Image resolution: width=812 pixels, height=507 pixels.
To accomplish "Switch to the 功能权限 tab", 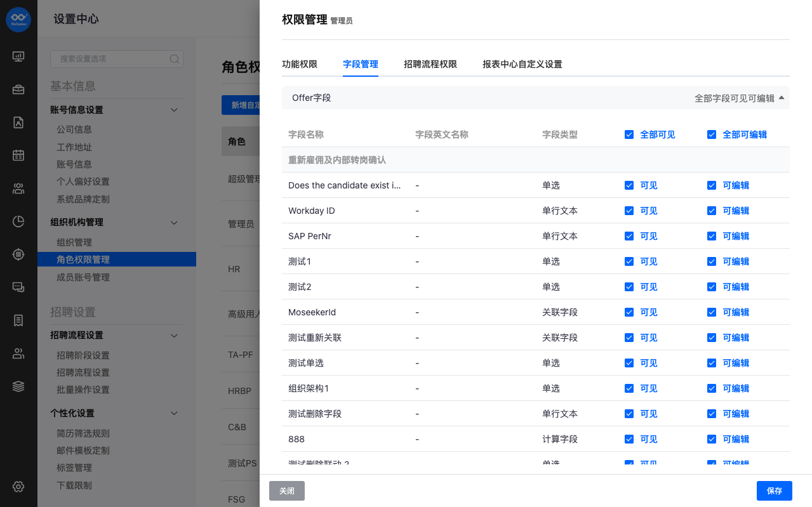I will (x=300, y=64).
